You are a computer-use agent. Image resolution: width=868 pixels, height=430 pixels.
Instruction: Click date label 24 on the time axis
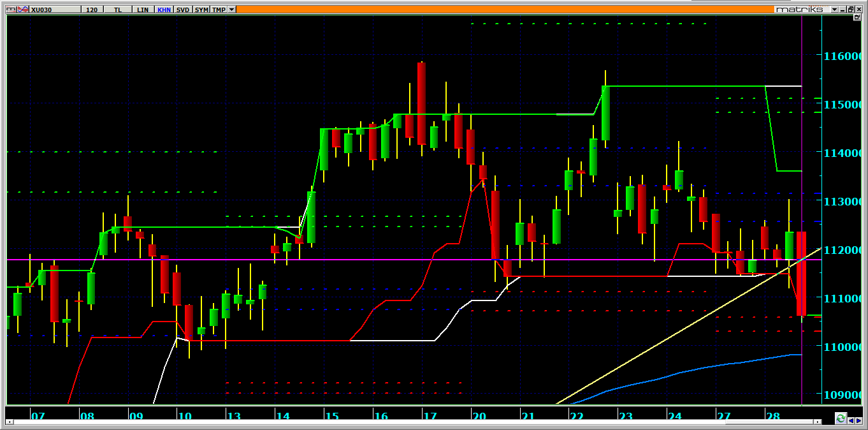click(x=674, y=417)
